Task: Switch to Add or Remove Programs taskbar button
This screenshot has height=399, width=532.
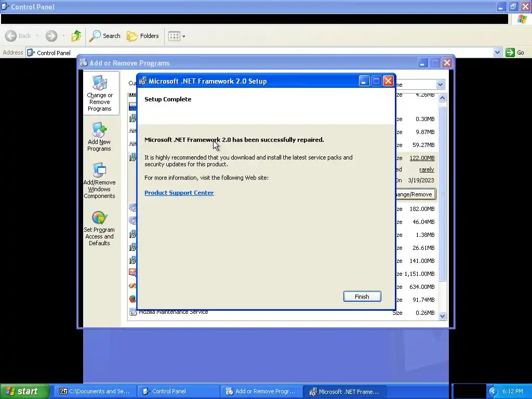Action: (x=261, y=392)
